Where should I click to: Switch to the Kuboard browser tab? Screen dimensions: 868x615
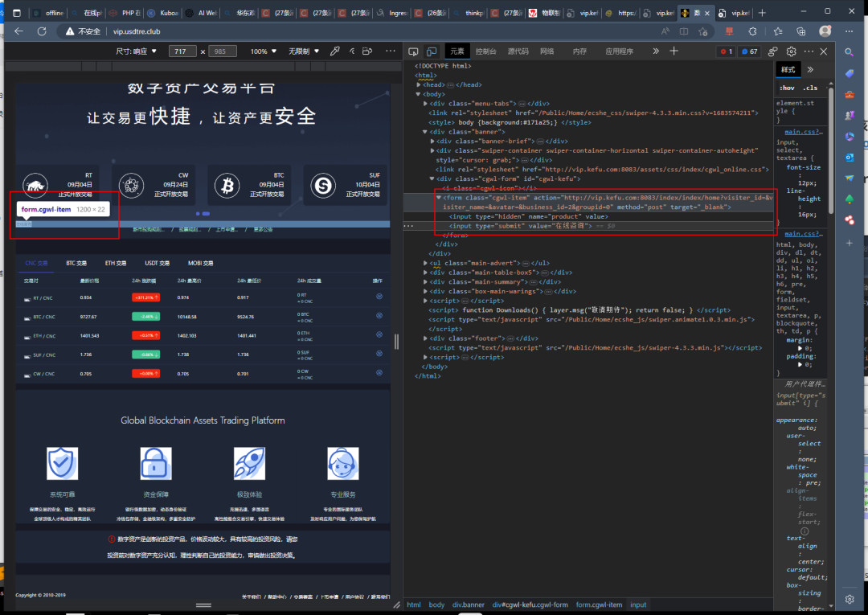coord(163,13)
